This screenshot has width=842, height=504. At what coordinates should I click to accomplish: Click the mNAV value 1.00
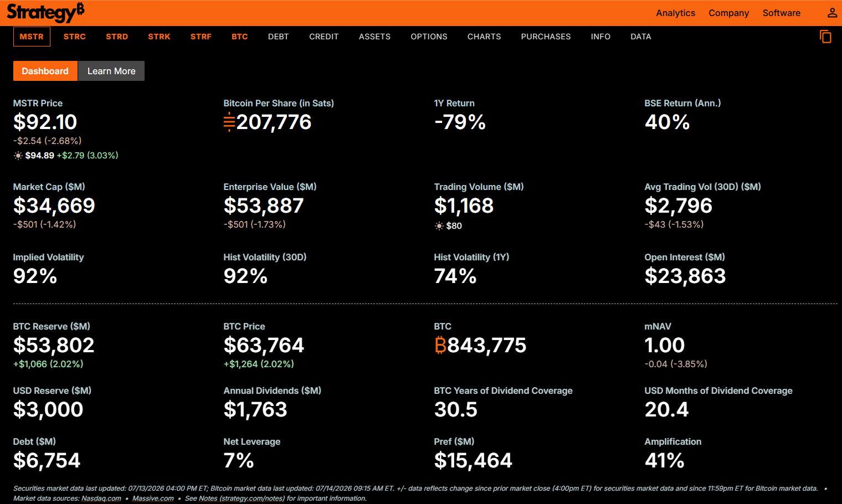pos(665,346)
